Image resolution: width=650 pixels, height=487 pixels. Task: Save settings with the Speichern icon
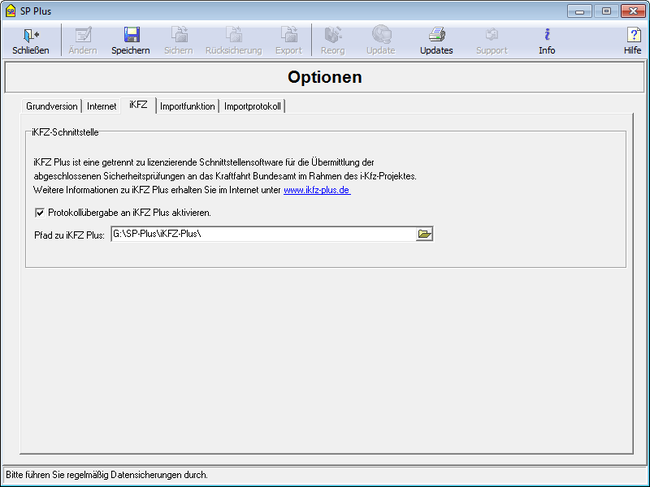130,35
